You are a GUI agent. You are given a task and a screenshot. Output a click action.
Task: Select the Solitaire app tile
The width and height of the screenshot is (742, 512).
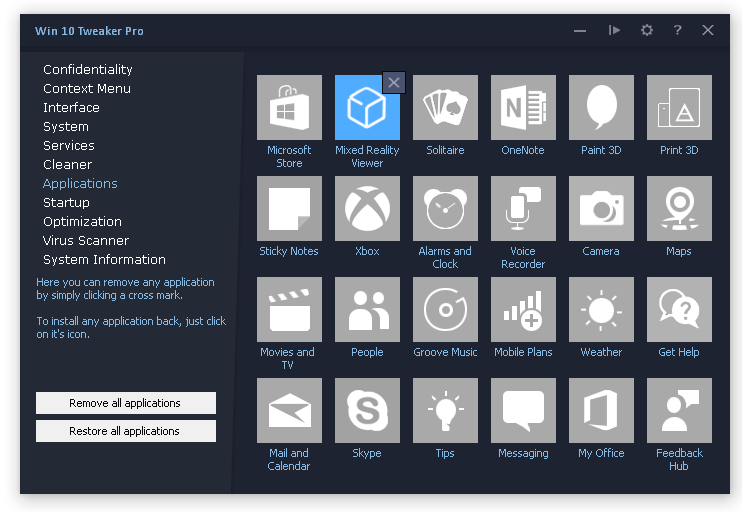pos(445,108)
